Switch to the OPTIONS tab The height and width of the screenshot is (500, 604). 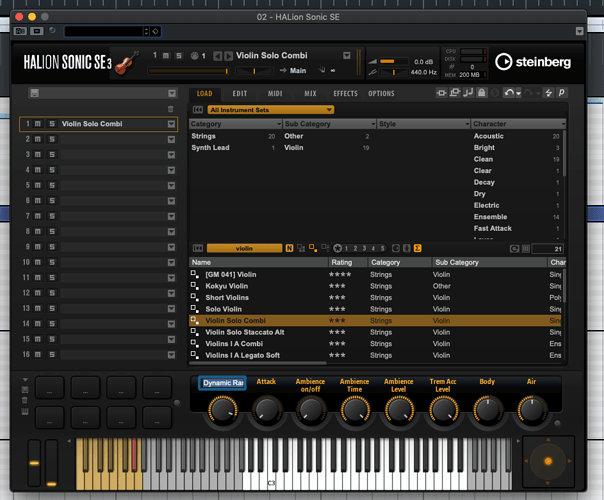[381, 94]
